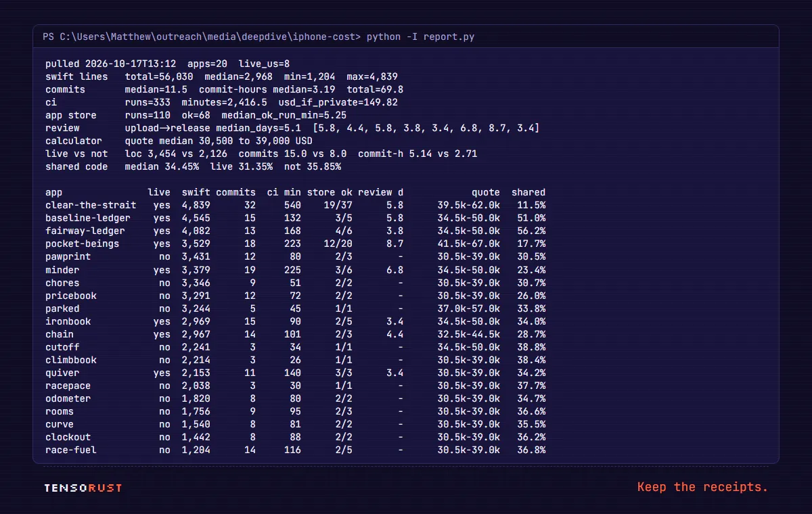Click the 'live_us=8' value

pos(264,64)
